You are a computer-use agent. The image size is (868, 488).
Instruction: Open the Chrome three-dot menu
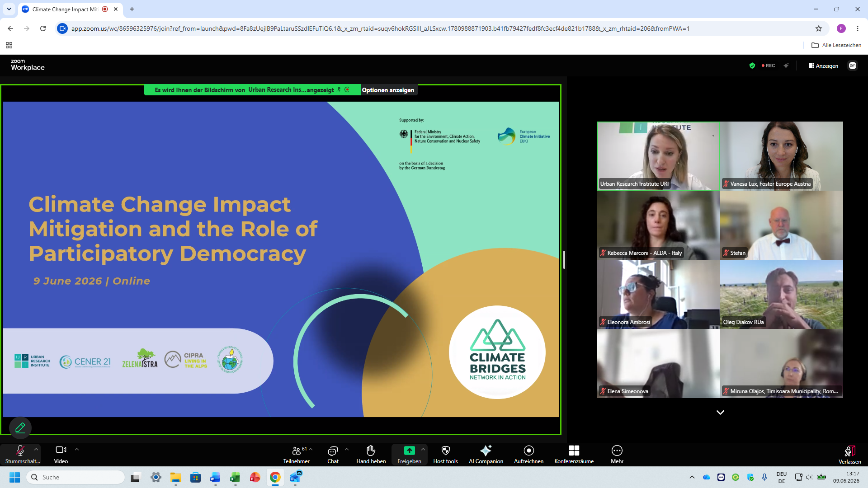(858, 28)
